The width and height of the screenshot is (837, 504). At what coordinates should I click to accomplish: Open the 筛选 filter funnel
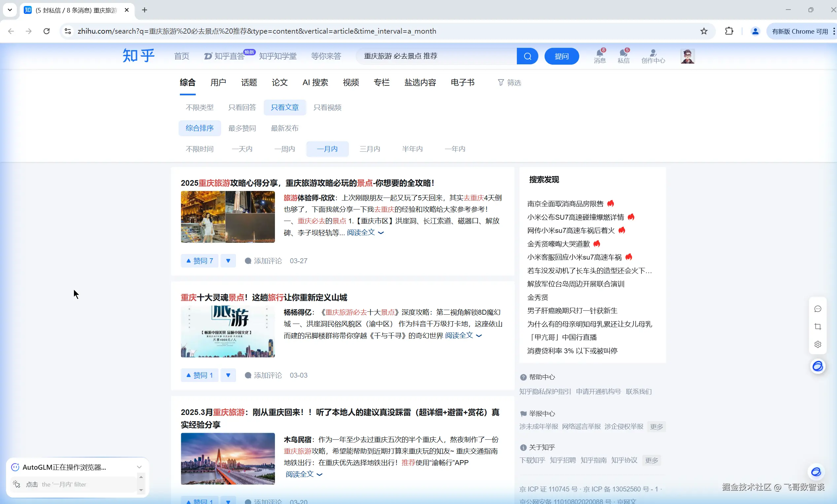(x=509, y=82)
